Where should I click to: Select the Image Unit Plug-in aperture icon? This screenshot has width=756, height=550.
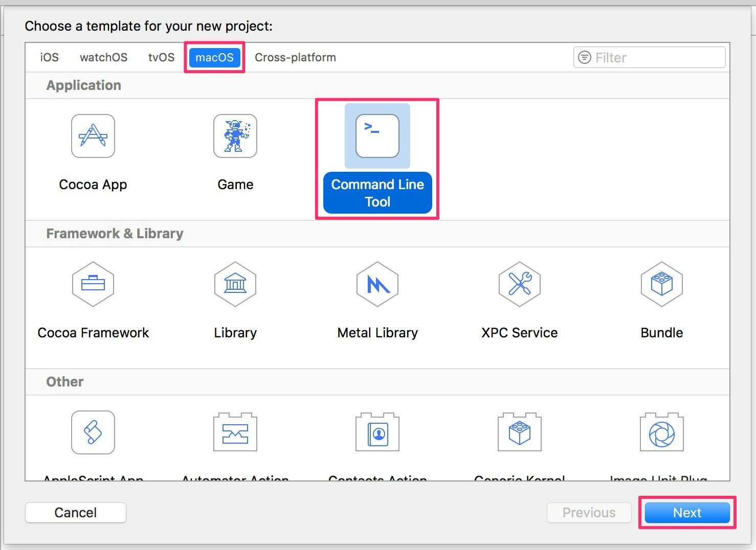click(662, 432)
